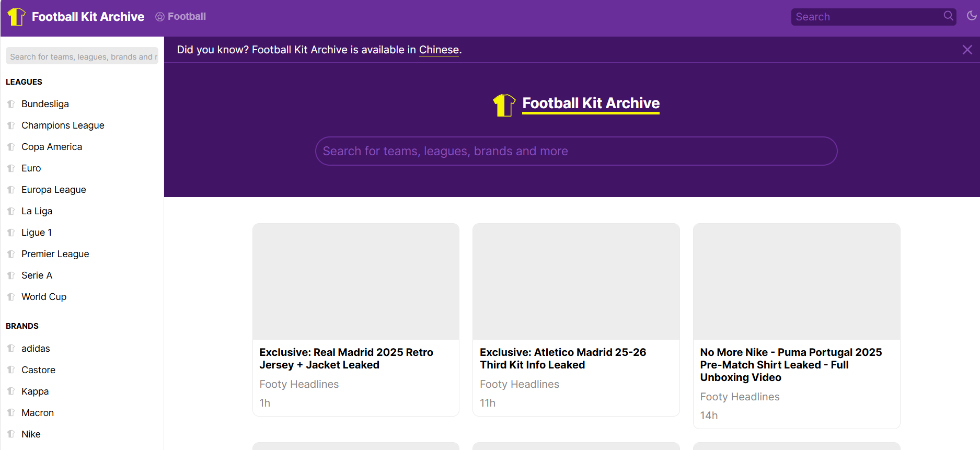Click the shirt icon beside World Cup
Screen dimensions: 980x450
click(11, 297)
